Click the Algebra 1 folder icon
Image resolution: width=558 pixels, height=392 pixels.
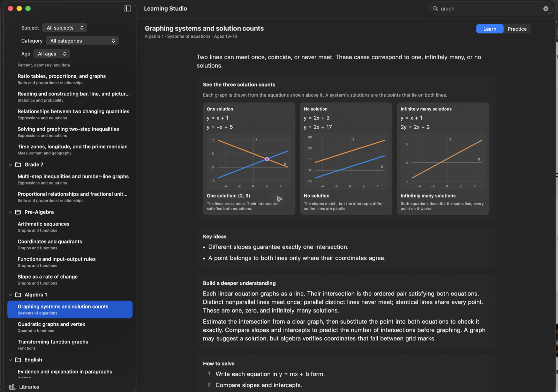[x=18, y=295]
